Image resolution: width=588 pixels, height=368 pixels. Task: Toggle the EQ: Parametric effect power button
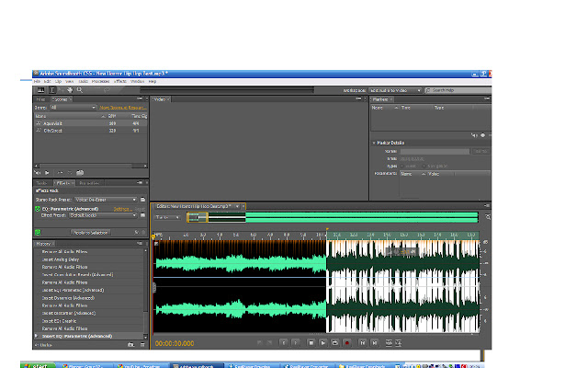(x=39, y=209)
